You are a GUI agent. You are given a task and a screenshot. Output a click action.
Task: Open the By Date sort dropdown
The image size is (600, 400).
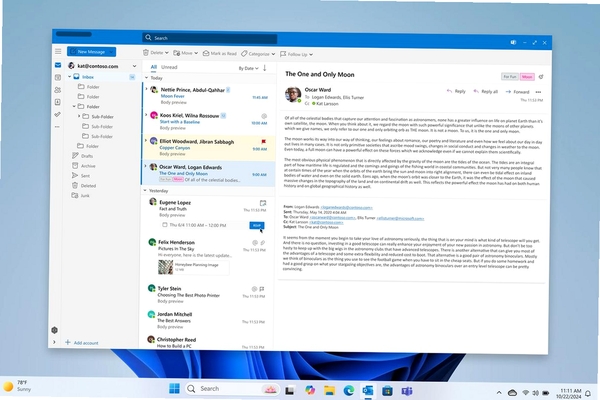pos(248,68)
